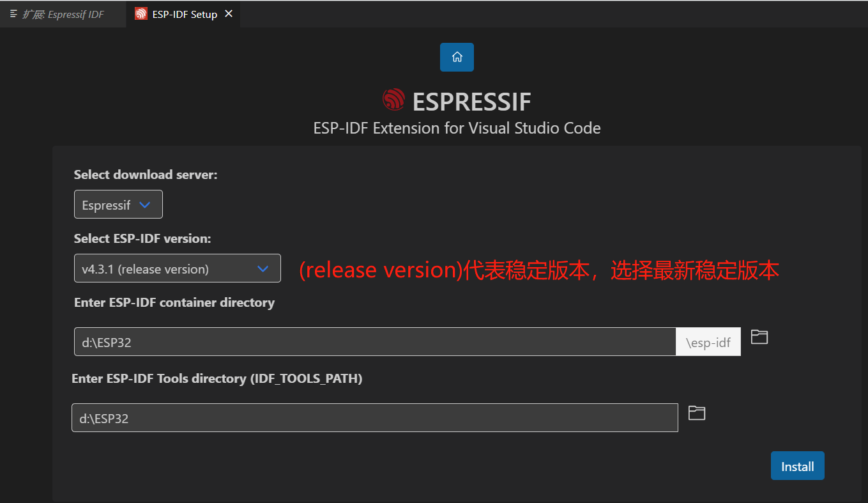Click the ESP-IDF icon on the Setup tab
The width and height of the screenshot is (868, 503).
coord(140,12)
